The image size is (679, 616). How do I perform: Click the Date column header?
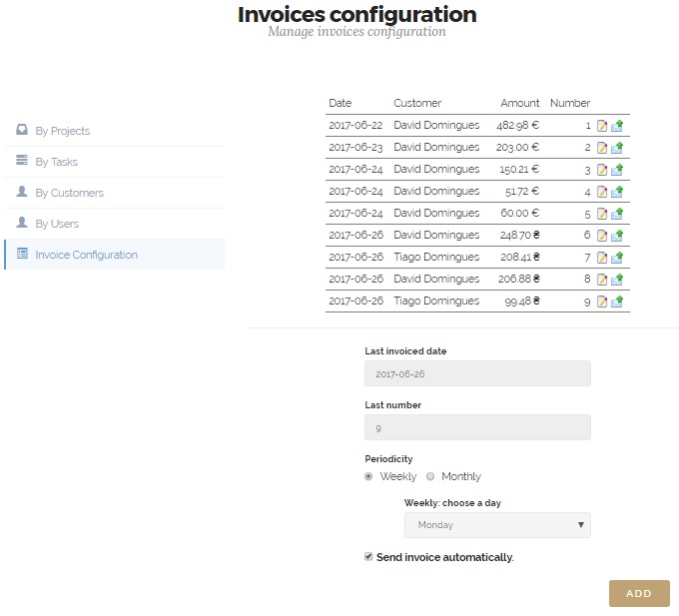339,103
